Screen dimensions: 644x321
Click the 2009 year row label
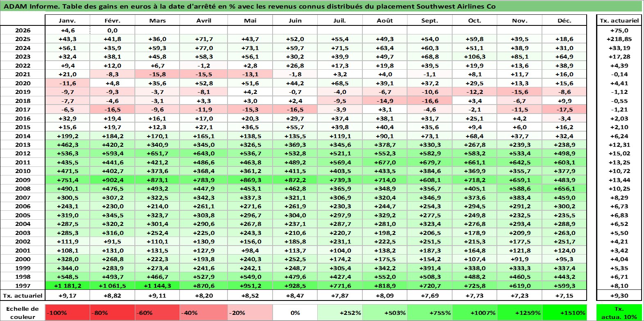point(23,180)
